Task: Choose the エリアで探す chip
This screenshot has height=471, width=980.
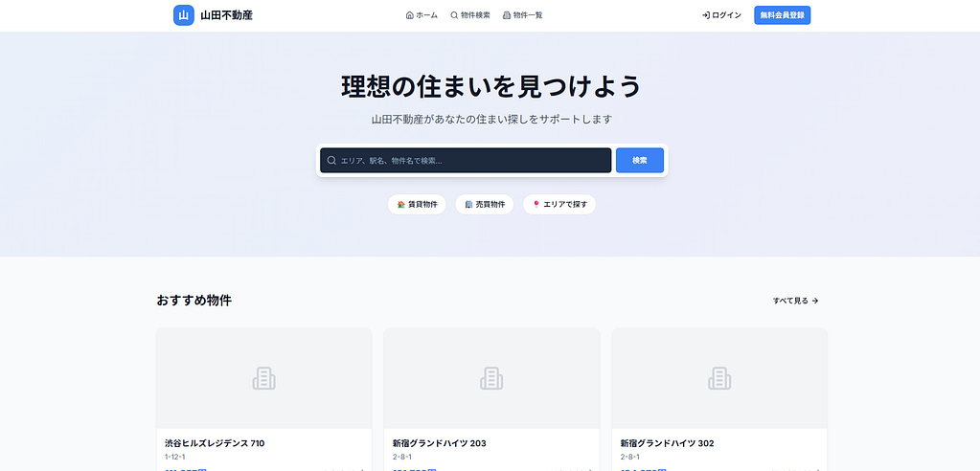Action: [559, 205]
